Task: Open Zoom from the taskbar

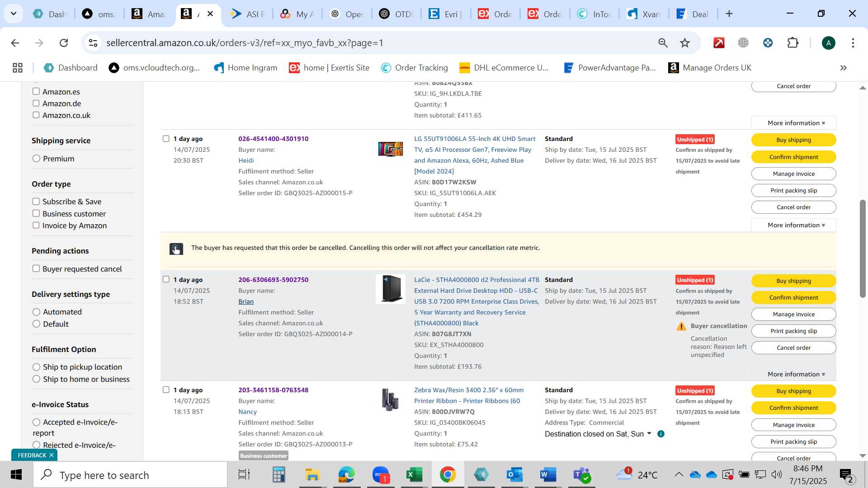Action: pos(381,475)
